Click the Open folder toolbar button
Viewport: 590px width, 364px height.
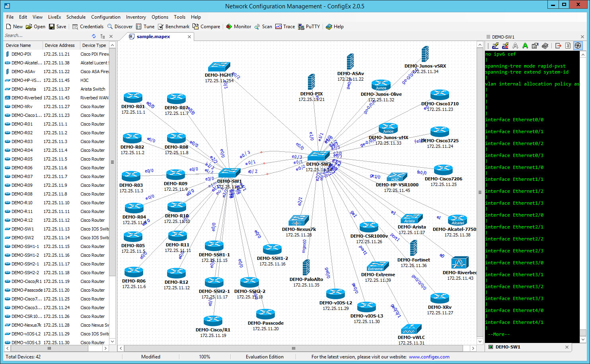pyautogui.click(x=35, y=27)
